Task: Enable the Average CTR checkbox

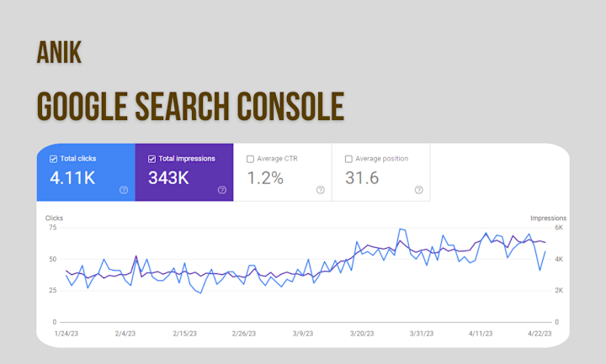Action: tap(250, 159)
